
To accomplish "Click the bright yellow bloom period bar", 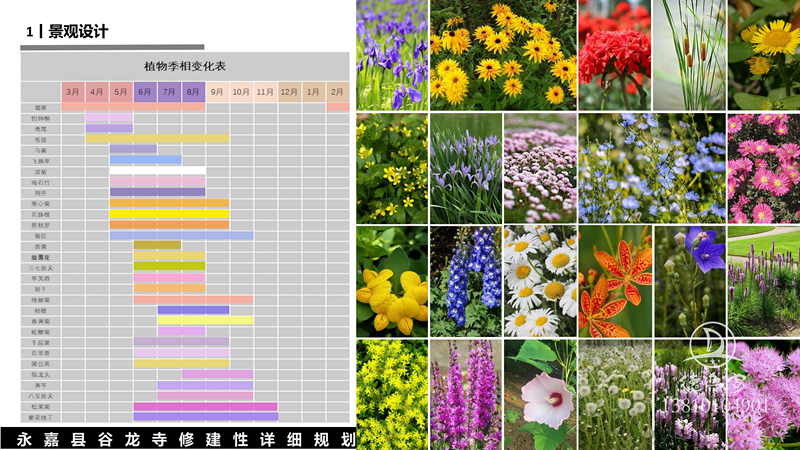I will point(169,214).
